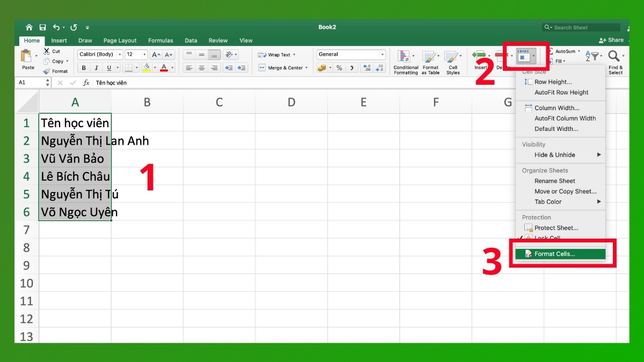Open the Page Layout tab
This screenshot has width=644, height=362.
(x=120, y=40)
